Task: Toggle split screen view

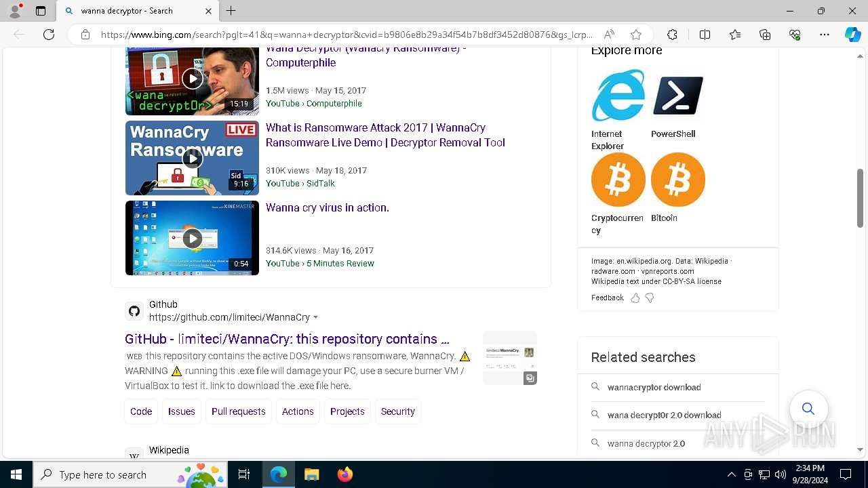Action: (x=705, y=35)
